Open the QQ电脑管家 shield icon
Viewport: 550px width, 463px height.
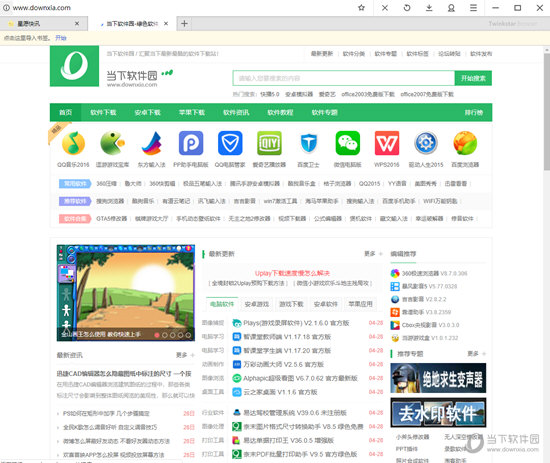(230, 143)
